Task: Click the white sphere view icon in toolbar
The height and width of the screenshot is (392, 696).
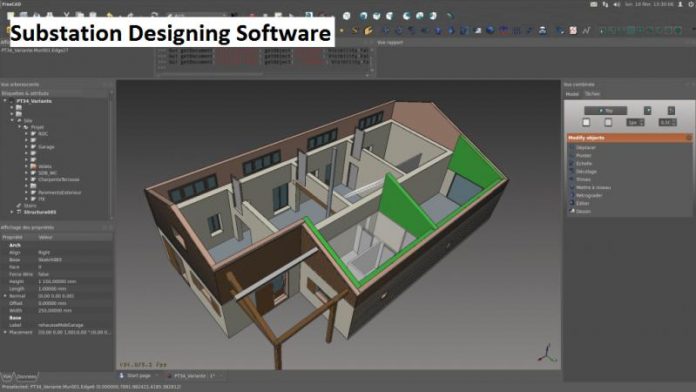Action: point(347,16)
